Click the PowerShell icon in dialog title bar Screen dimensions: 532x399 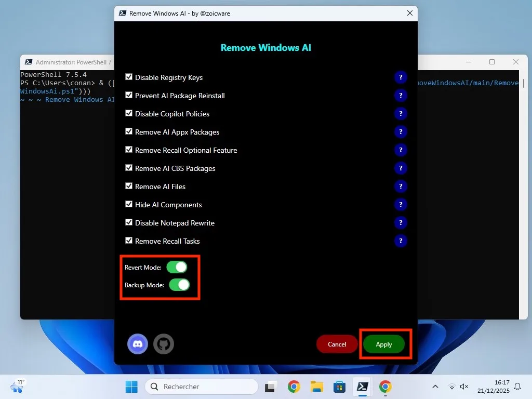[x=122, y=13]
